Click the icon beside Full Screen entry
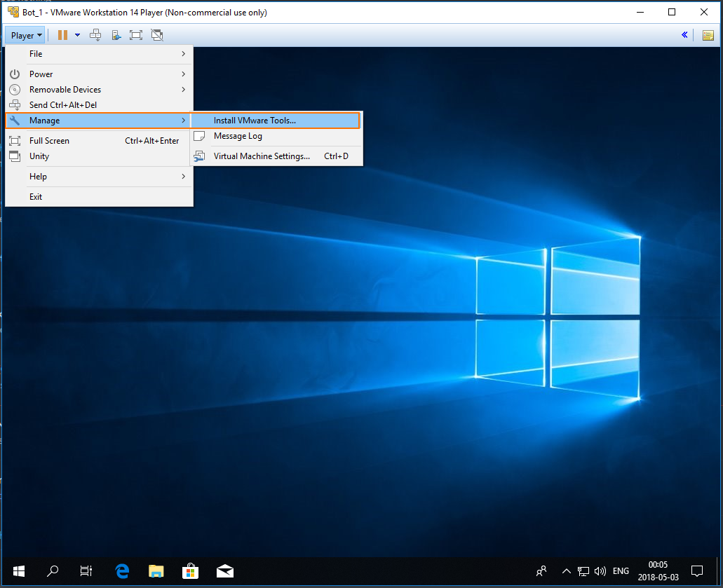This screenshot has width=723, height=588. click(15, 141)
